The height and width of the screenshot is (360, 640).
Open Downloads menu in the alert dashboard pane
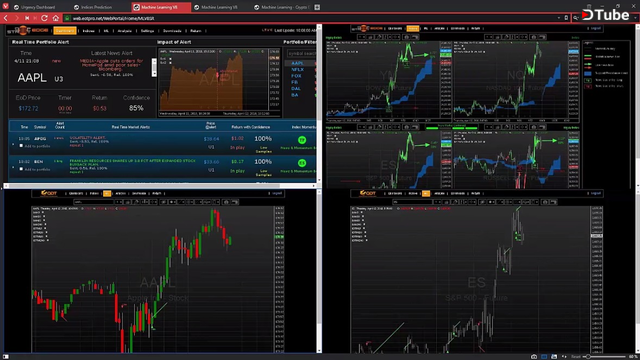pyautogui.click(x=172, y=31)
